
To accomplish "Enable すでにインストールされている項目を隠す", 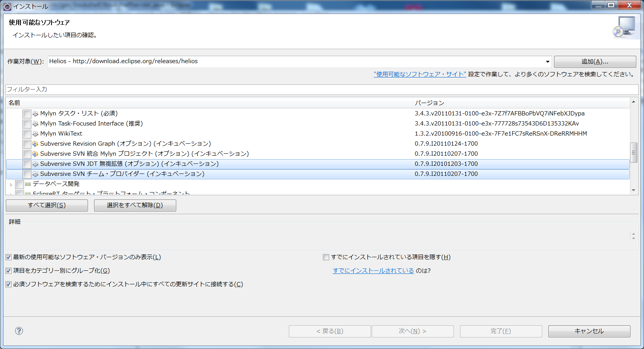I will 326,257.
